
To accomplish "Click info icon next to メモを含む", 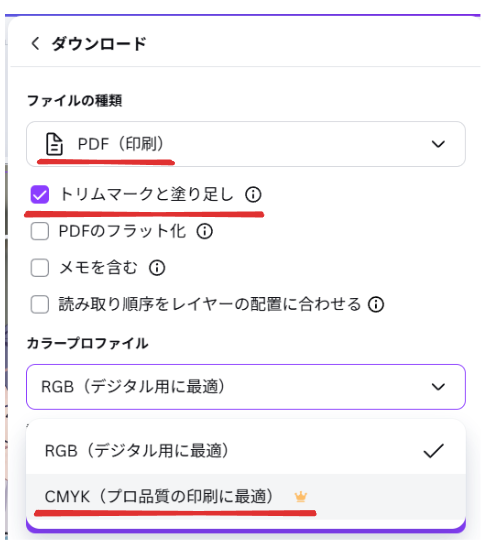I will point(157,268).
